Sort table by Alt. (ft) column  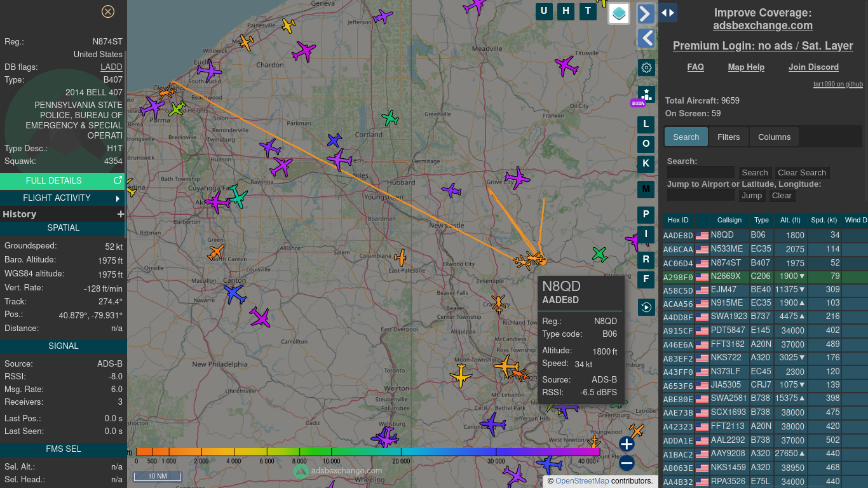click(x=790, y=220)
